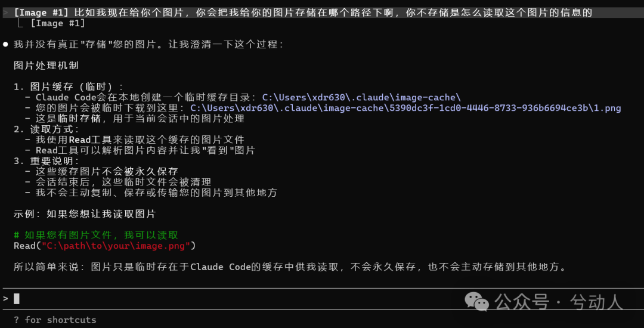Screen dimensions: 644x328
Task: Click the Read("C:\path\to\your\image.png") code line
Action: (x=104, y=246)
